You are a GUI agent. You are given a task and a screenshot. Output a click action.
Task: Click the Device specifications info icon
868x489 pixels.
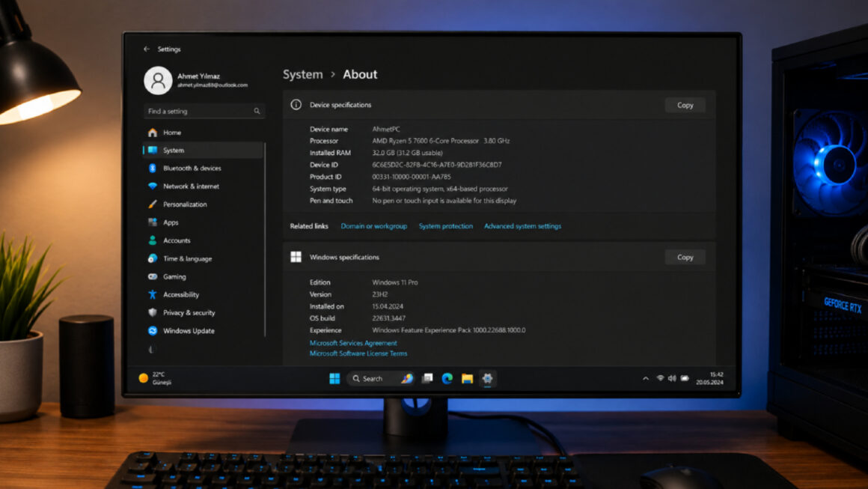point(296,105)
